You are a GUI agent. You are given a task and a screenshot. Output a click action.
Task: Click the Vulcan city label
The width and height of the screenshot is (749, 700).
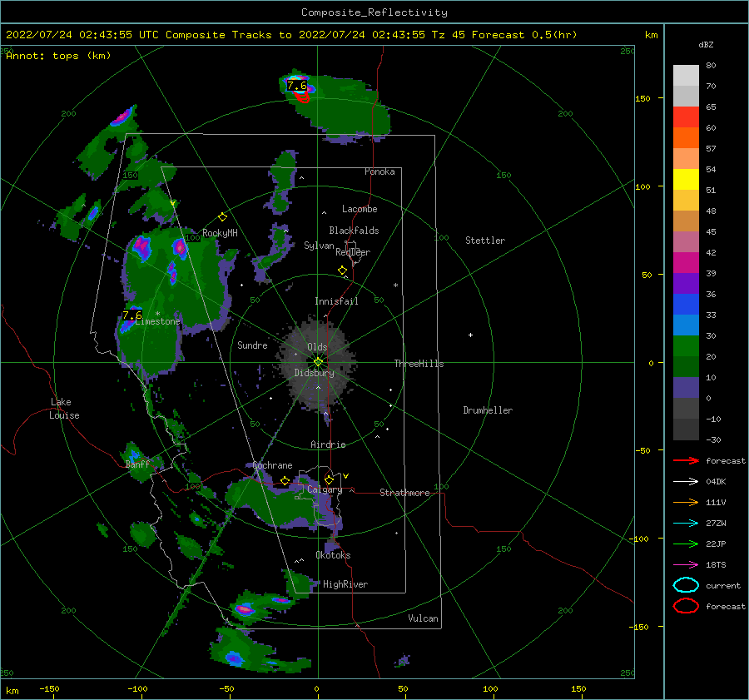(x=423, y=618)
